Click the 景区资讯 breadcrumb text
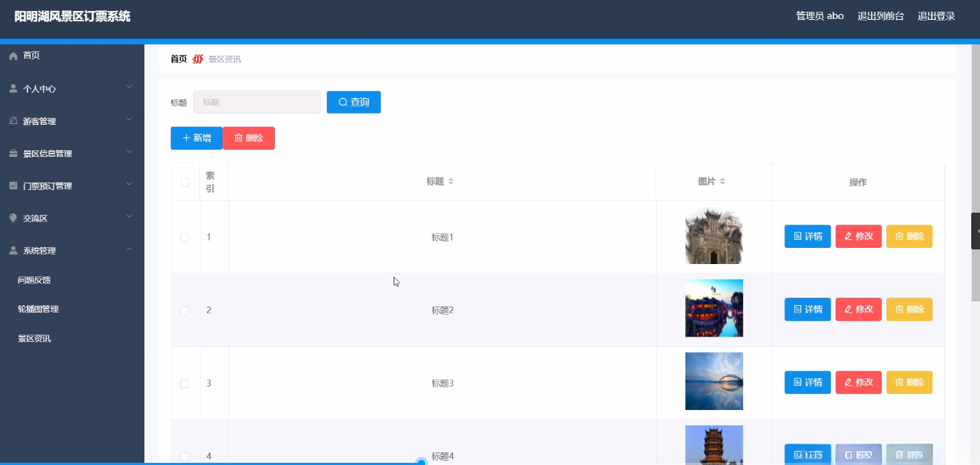The height and width of the screenshot is (465, 980). pyautogui.click(x=224, y=59)
